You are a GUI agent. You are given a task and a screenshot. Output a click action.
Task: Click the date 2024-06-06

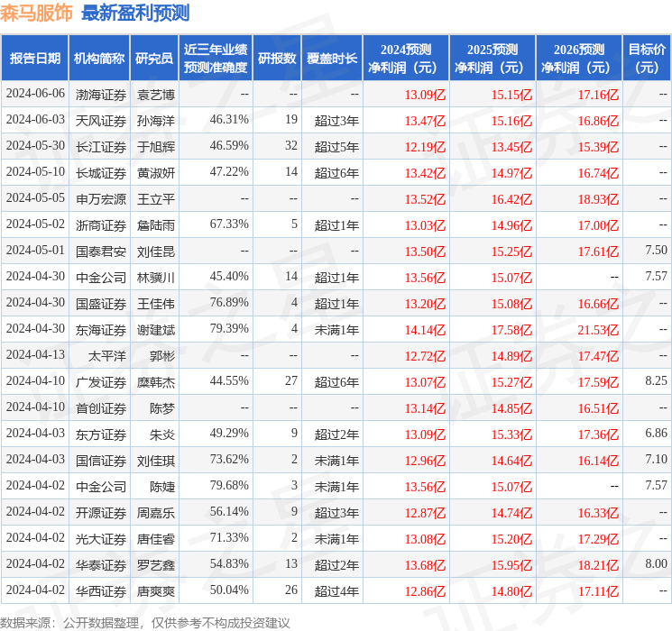(35, 94)
